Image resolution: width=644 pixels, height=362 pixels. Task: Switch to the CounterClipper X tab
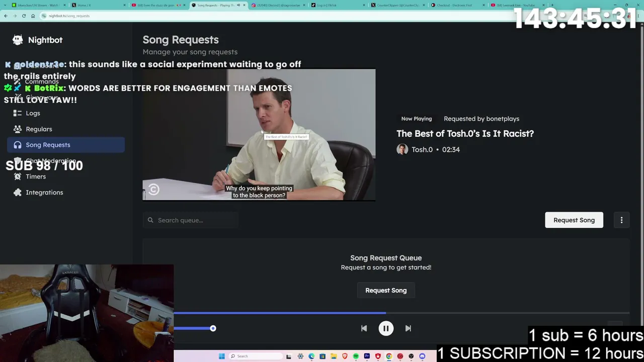(397, 5)
